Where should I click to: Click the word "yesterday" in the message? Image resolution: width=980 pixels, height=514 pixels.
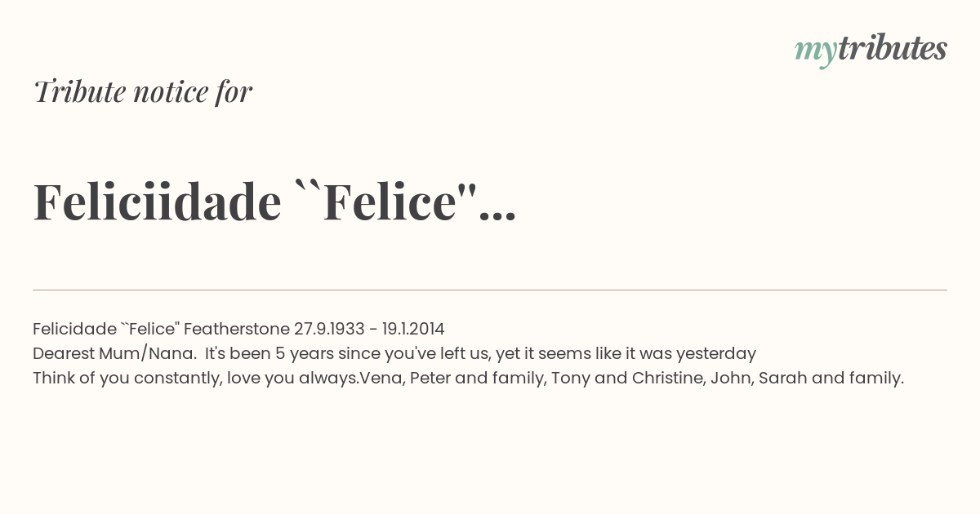click(x=715, y=353)
